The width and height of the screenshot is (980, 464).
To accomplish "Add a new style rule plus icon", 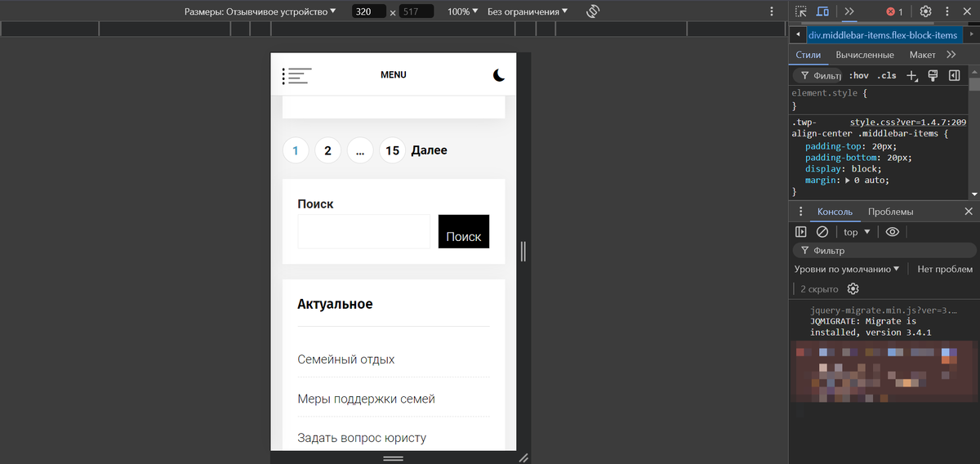I will point(912,75).
